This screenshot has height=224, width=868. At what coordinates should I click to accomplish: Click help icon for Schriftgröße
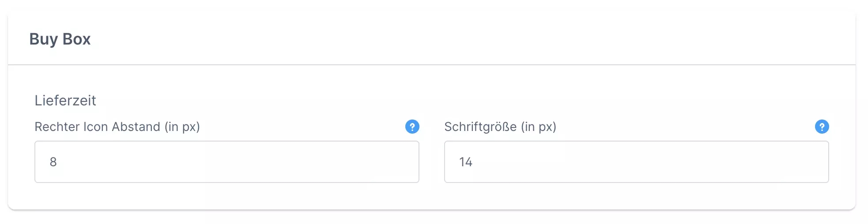coord(822,127)
